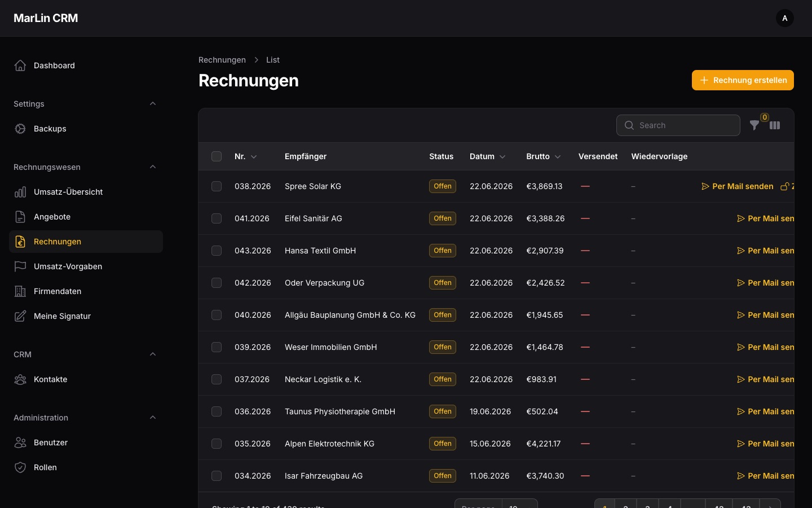This screenshot has width=812, height=508.
Task: Send Eifel Sanitär AG invoice per Mail
Action: click(x=765, y=218)
